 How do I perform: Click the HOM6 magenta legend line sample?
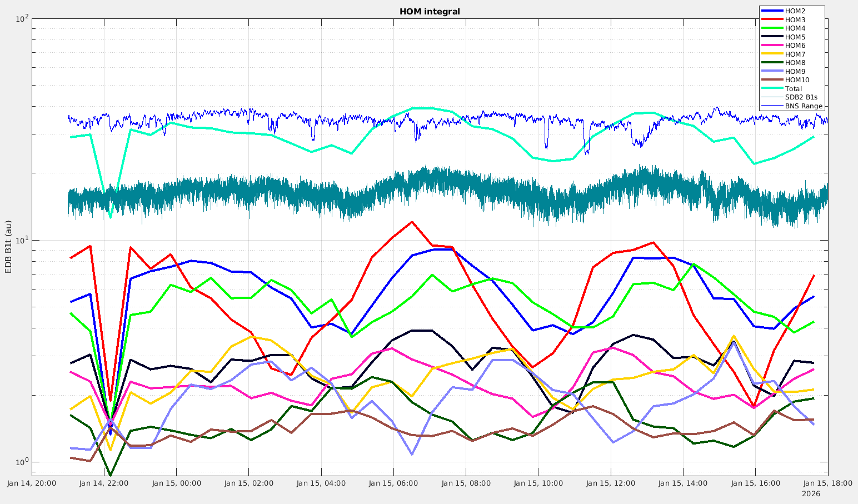tap(772, 46)
